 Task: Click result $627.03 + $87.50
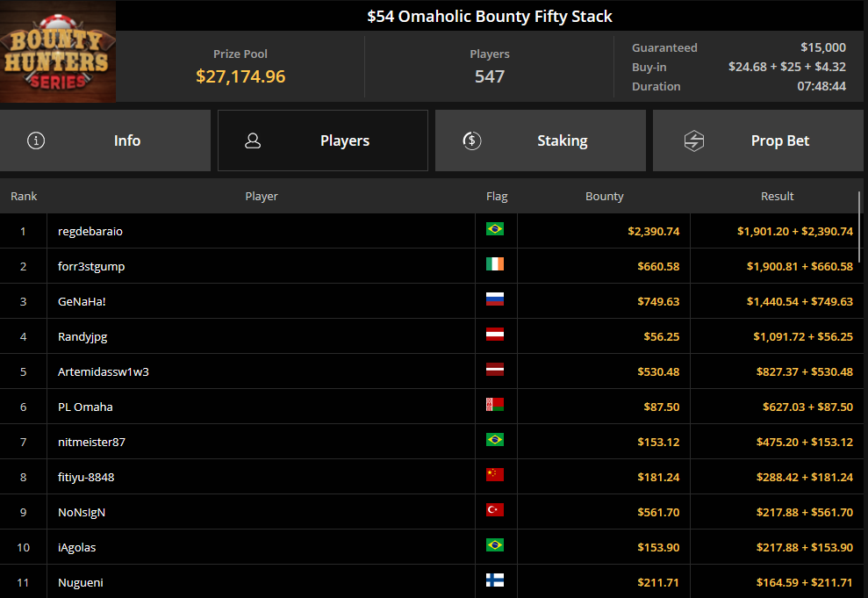click(808, 407)
